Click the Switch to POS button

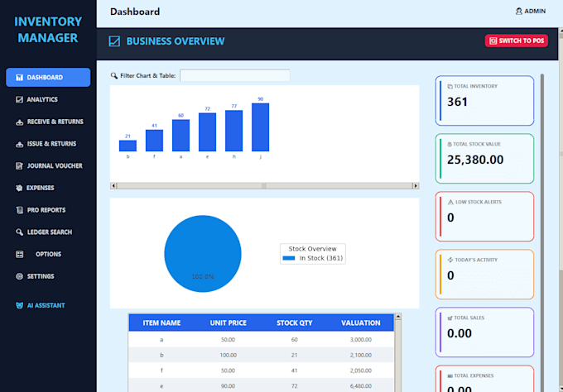(x=517, y=41)
